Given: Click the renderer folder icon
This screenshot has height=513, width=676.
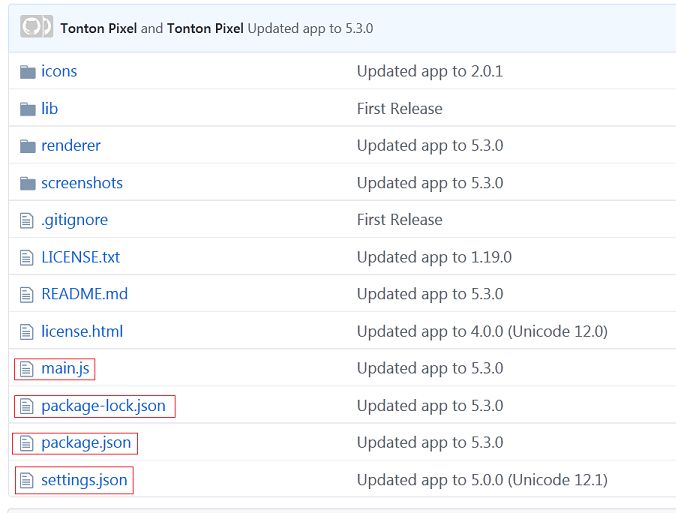Looking at the screenshot, I should (x=28, y=146).
